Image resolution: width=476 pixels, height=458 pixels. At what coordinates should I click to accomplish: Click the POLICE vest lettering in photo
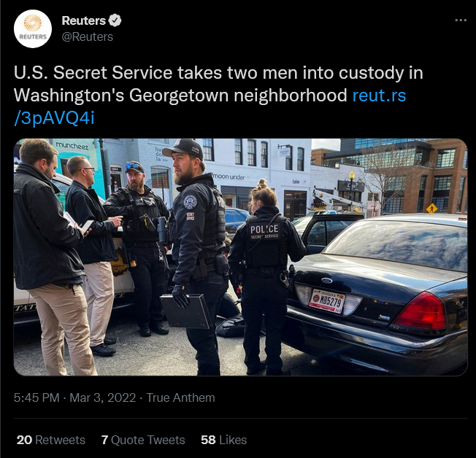coord(264,229)
